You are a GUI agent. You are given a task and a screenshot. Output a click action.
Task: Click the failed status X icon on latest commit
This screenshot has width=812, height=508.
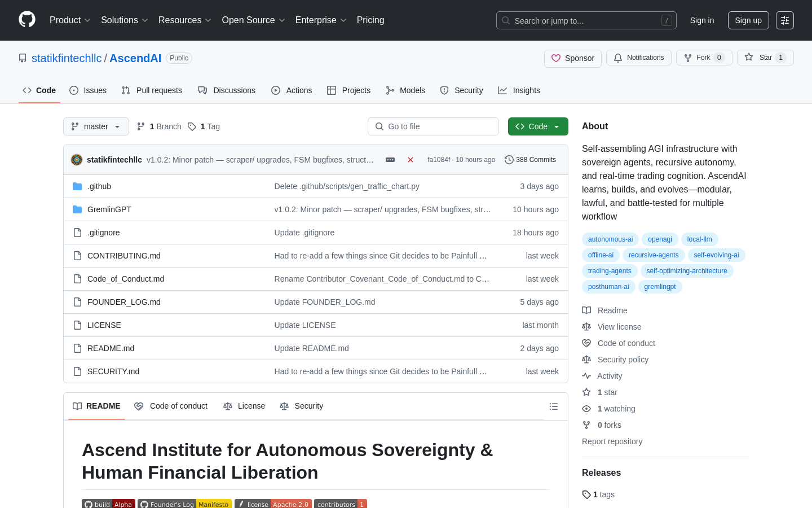pyautogui.click(x=411, y=160)
